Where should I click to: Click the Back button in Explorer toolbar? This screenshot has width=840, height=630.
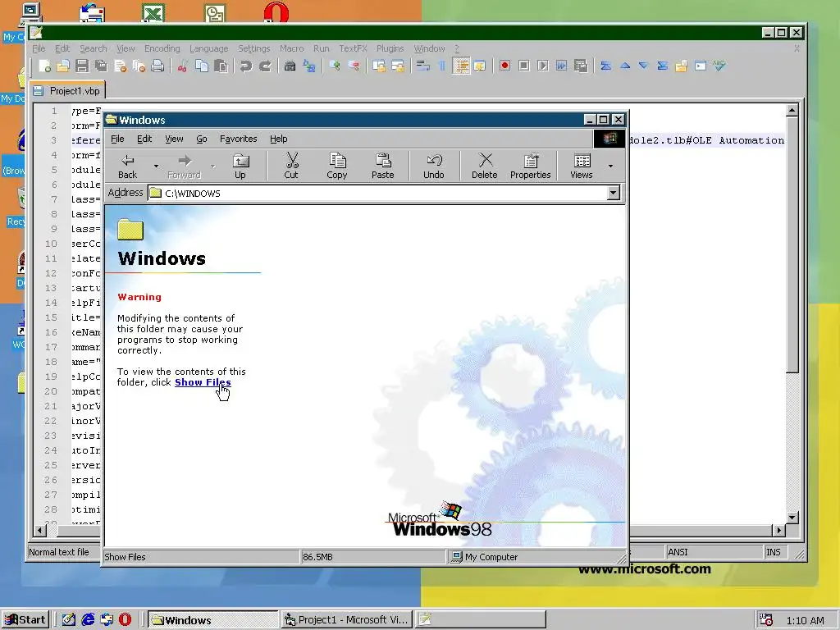tap(127, 166)
